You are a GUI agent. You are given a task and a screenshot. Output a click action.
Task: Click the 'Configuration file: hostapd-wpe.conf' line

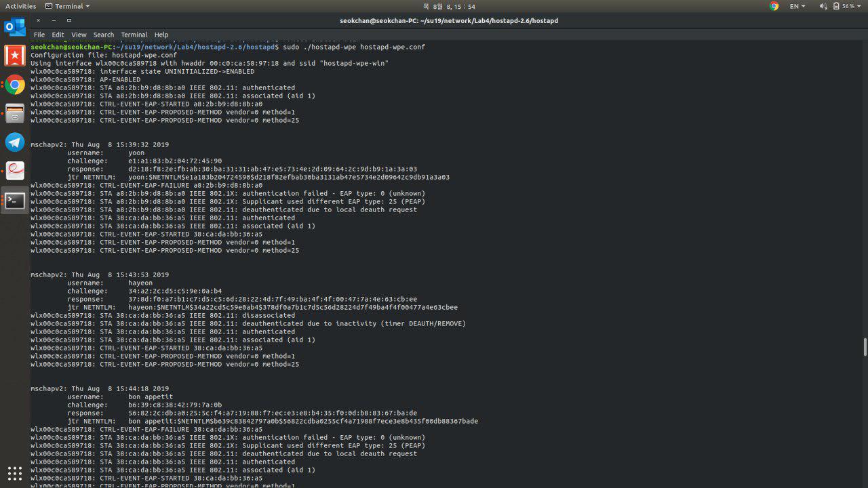104,55
